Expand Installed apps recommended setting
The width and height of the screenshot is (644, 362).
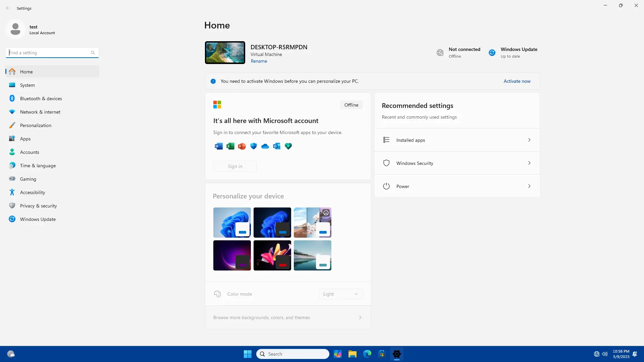pos(457,140)
